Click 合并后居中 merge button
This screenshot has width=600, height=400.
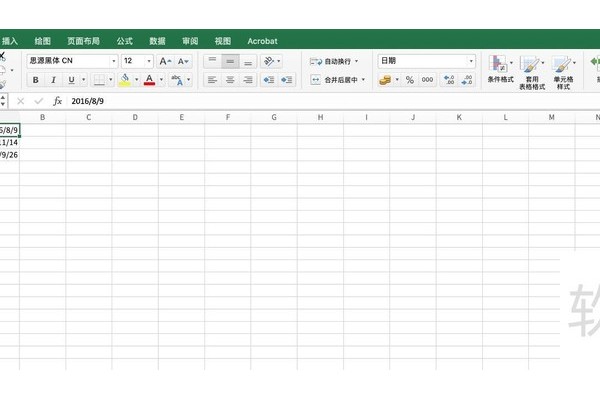pos(334,80)
